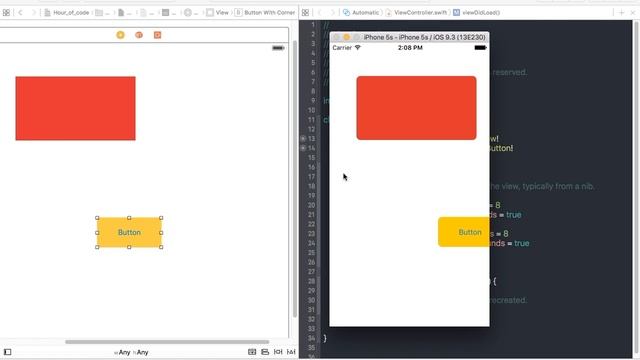
Task: Open the Pin constraints menu
Action: (278, 352)
